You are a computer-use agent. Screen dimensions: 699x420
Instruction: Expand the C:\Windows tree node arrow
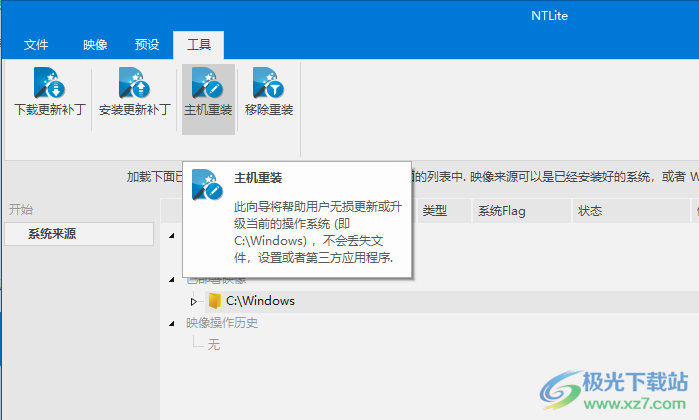(193, 302)
